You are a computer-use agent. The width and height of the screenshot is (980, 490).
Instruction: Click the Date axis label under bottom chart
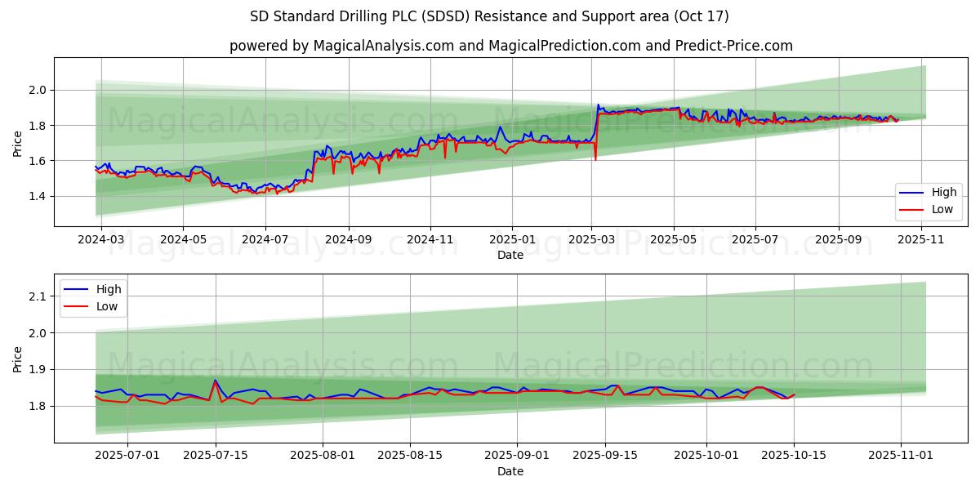click(x=510, y=471)
